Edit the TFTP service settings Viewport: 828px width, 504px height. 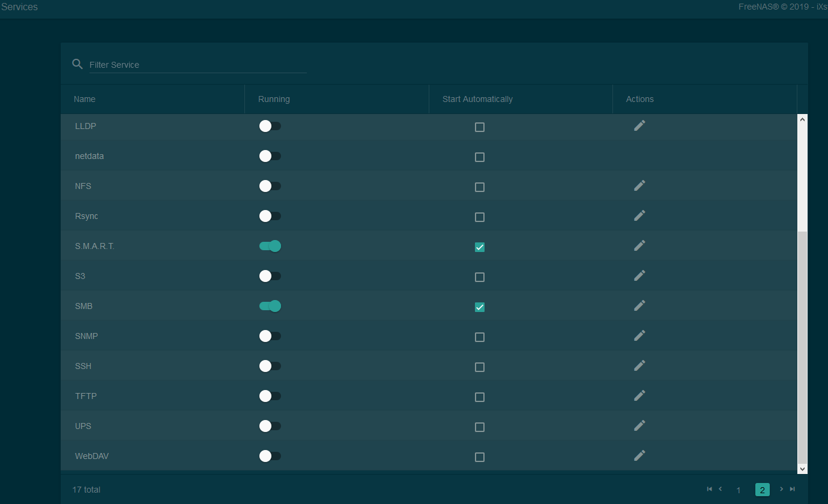point(639,395)
